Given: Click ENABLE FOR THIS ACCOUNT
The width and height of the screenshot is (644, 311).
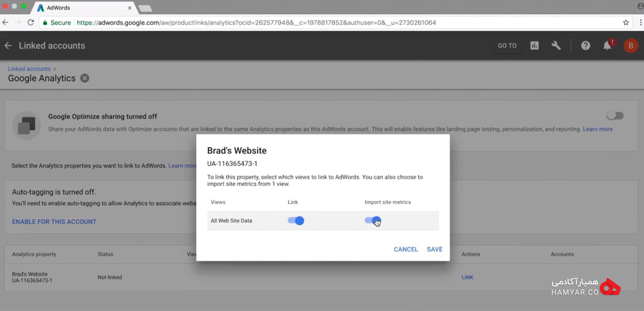Looking at the screenshot, I should tap(54, 222).
